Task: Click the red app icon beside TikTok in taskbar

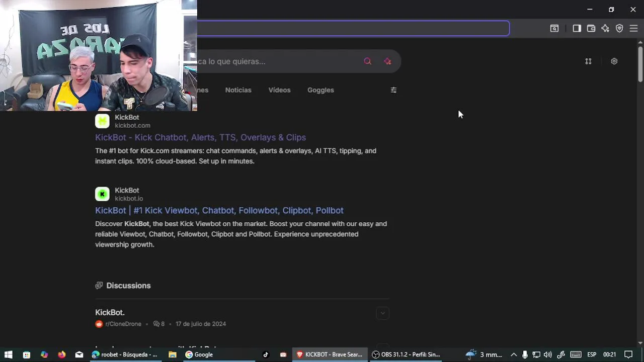Action: 283,354
